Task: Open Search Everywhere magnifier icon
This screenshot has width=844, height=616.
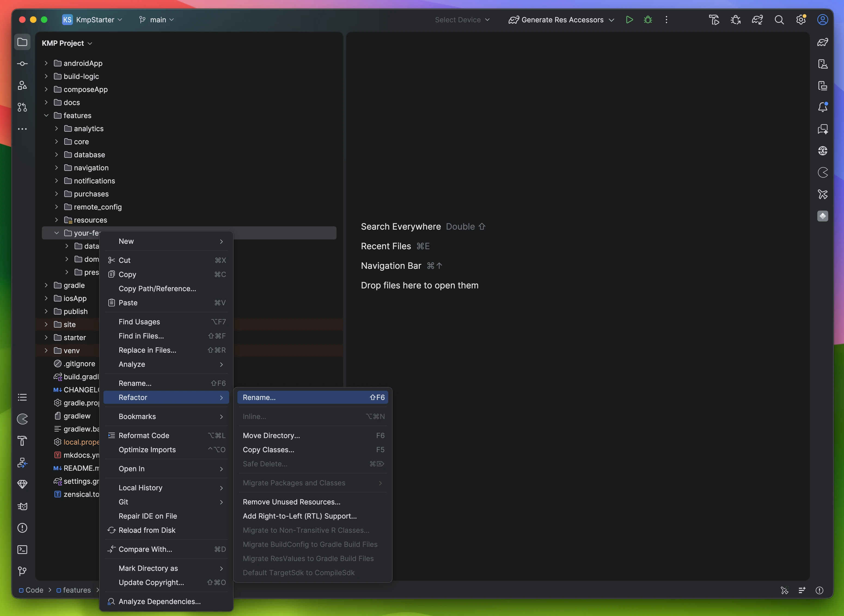Action: pos(779,20)
